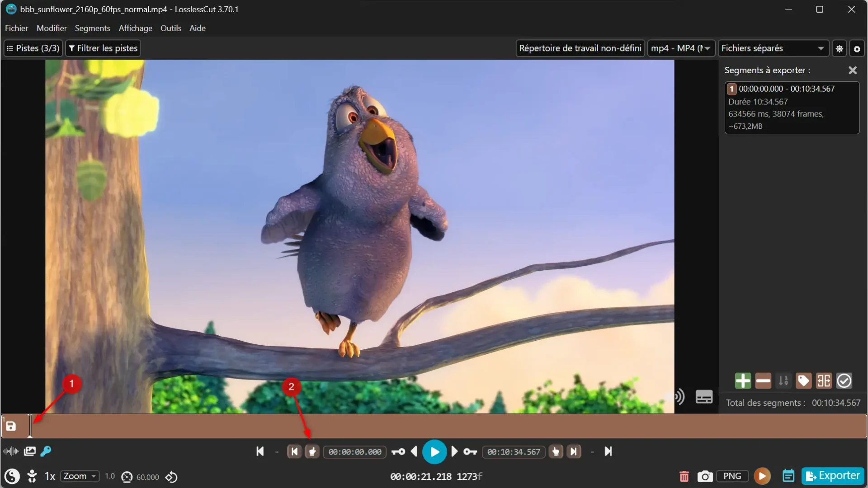868x488 pixels.
Task: Click the reorder segments sort icon
Action: coord(783,381)
